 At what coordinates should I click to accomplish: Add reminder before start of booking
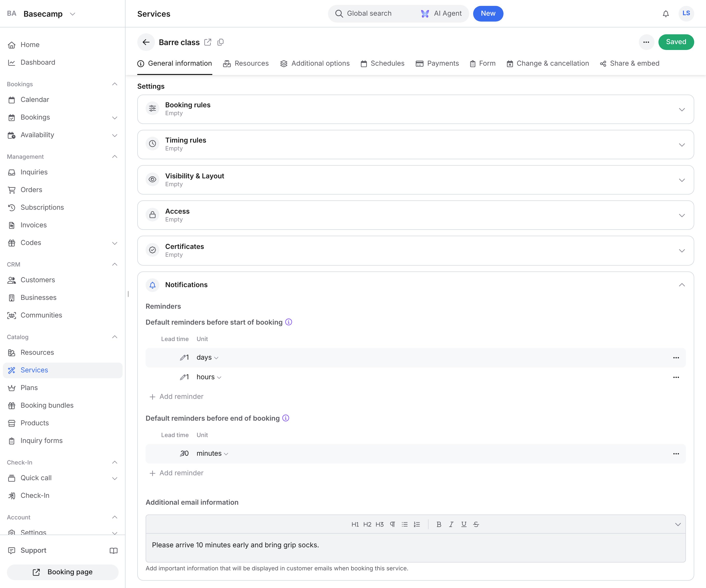coord(176,396)
